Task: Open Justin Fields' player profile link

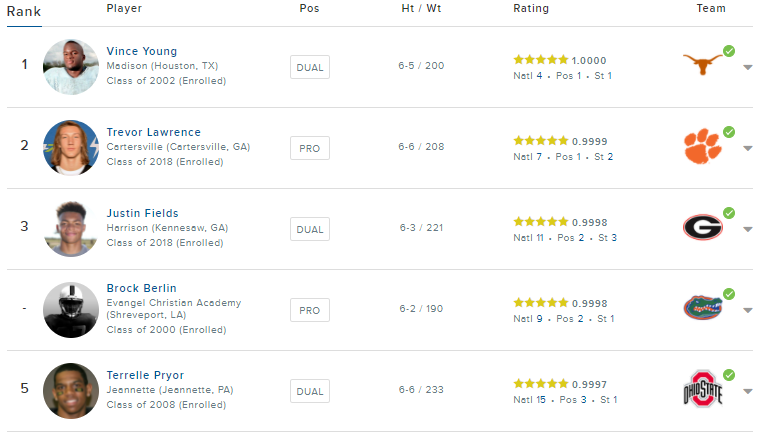Action: point(143,213)
